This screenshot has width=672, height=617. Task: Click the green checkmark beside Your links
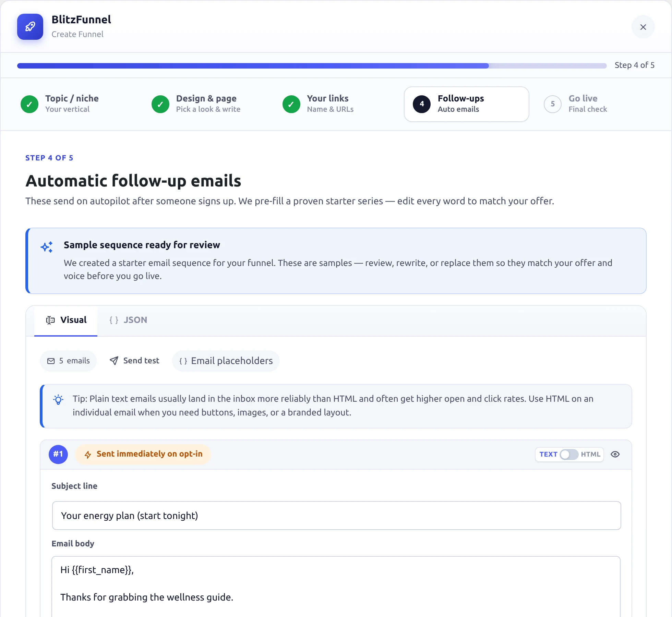(x=291, y=104)
